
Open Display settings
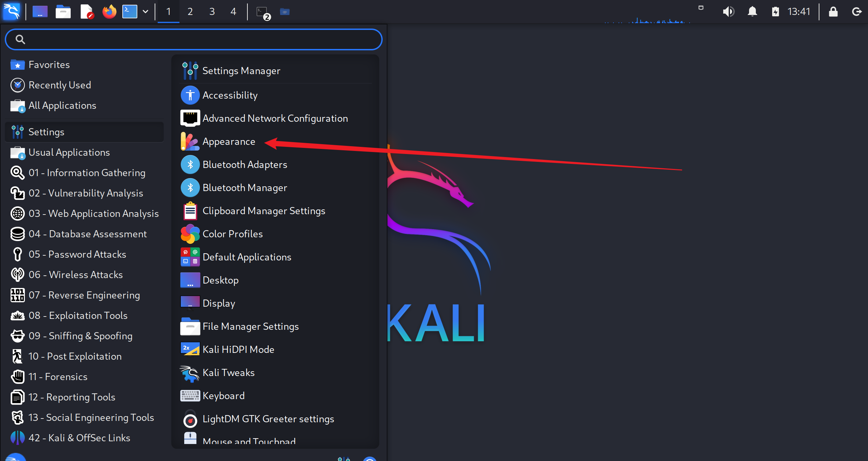(275, 303)
